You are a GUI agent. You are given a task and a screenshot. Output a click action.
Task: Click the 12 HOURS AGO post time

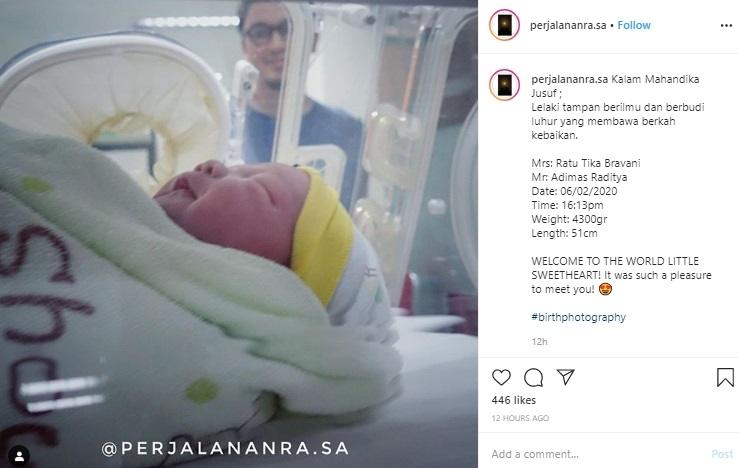click(x=520, y=418)
